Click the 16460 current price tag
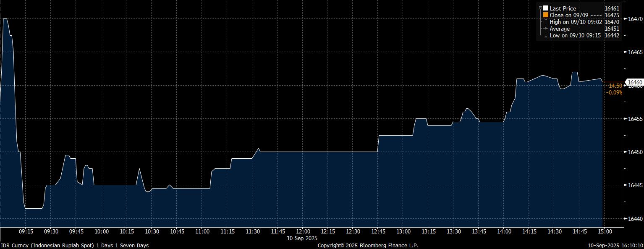The image size is (644, 249). [x=634, y=82]
